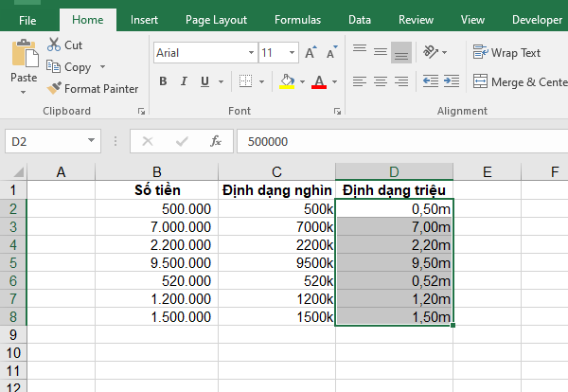
Task: Switch to the Formulas tab
Action: point(297,19)
